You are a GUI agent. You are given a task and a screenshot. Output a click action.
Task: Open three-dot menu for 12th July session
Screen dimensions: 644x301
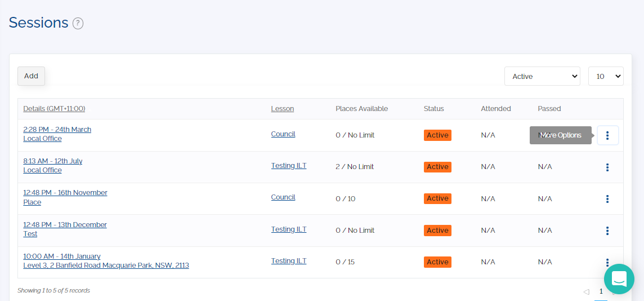coord(607,167)
